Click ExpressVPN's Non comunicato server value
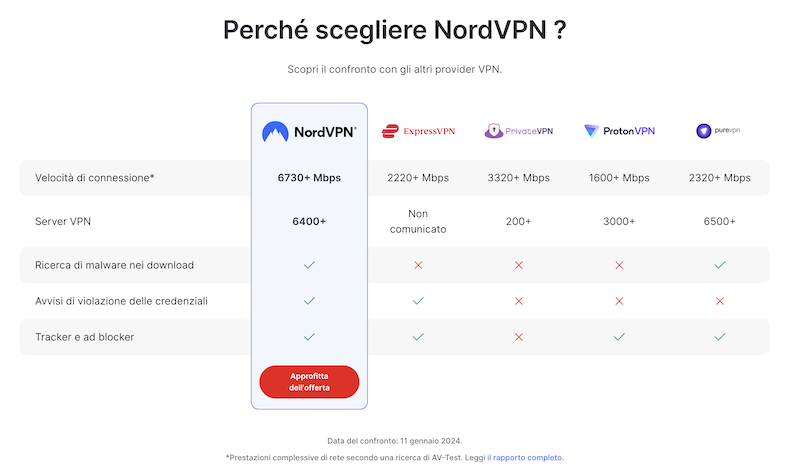 (x=418, y=221)
